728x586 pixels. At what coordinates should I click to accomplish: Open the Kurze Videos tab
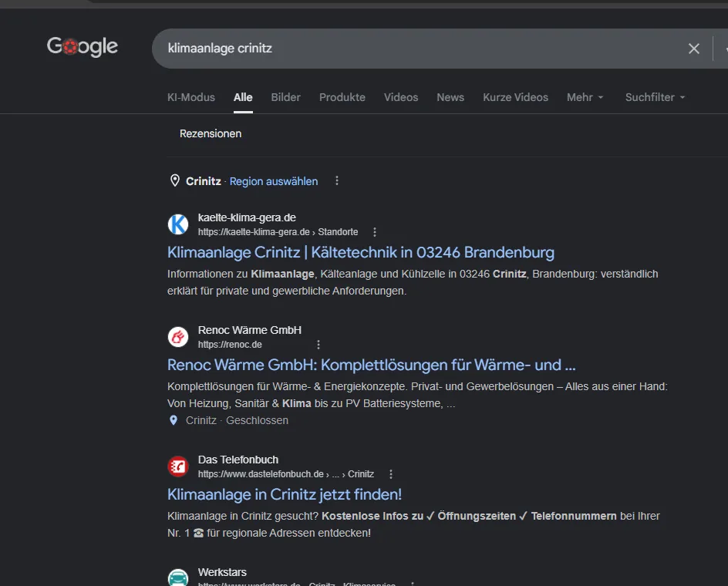tap(515, 97)
